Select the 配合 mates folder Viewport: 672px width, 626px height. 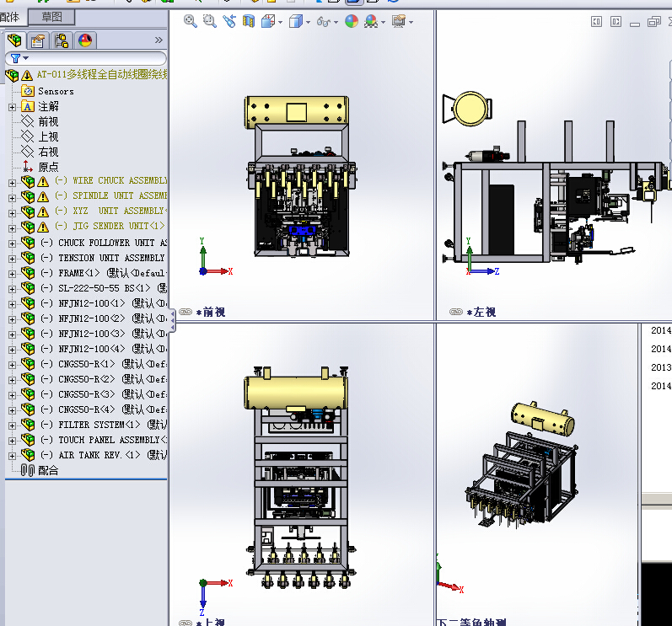[x=48, y=470]
